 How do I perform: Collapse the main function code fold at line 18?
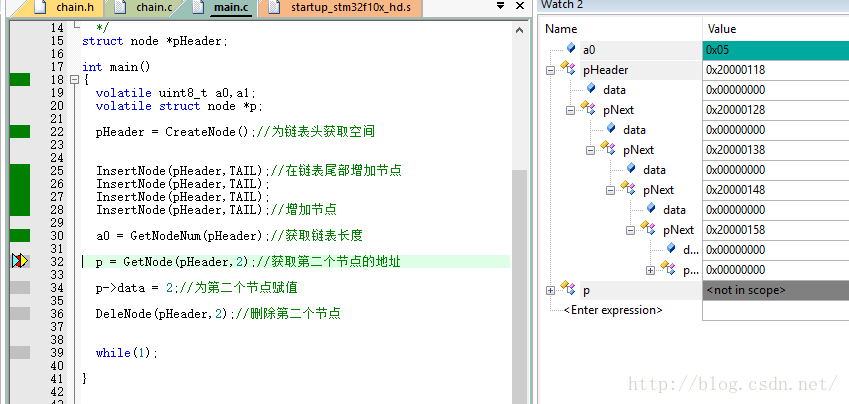(74, 80)
